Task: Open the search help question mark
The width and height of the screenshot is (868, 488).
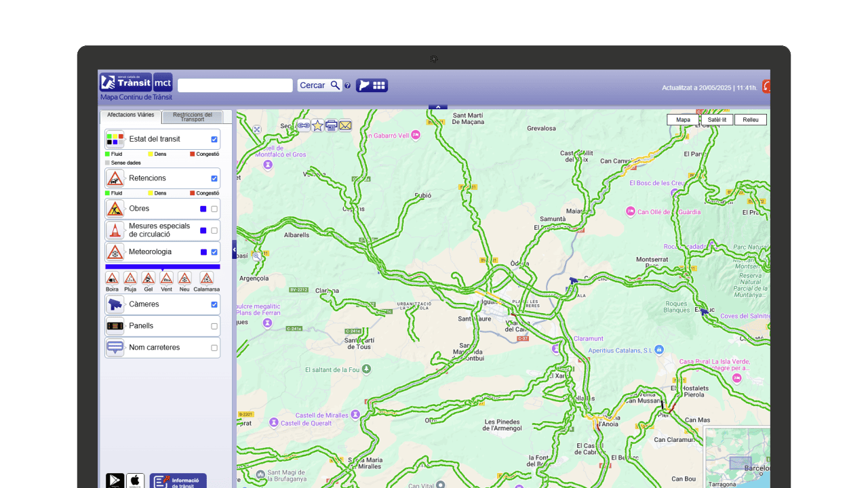Action: pyautogui.click(x=348, y=86)
